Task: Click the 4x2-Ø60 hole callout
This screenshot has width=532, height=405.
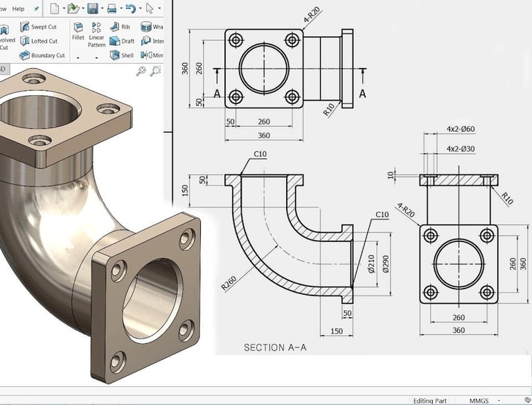Action: [461, 129]
